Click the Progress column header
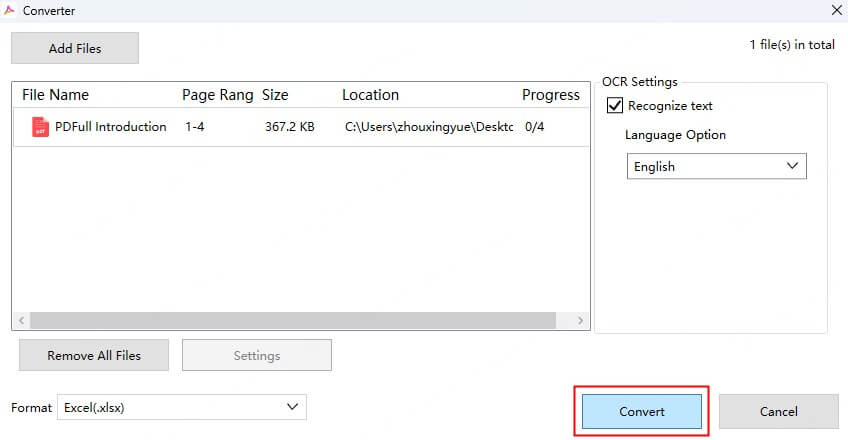 [550, 95]
